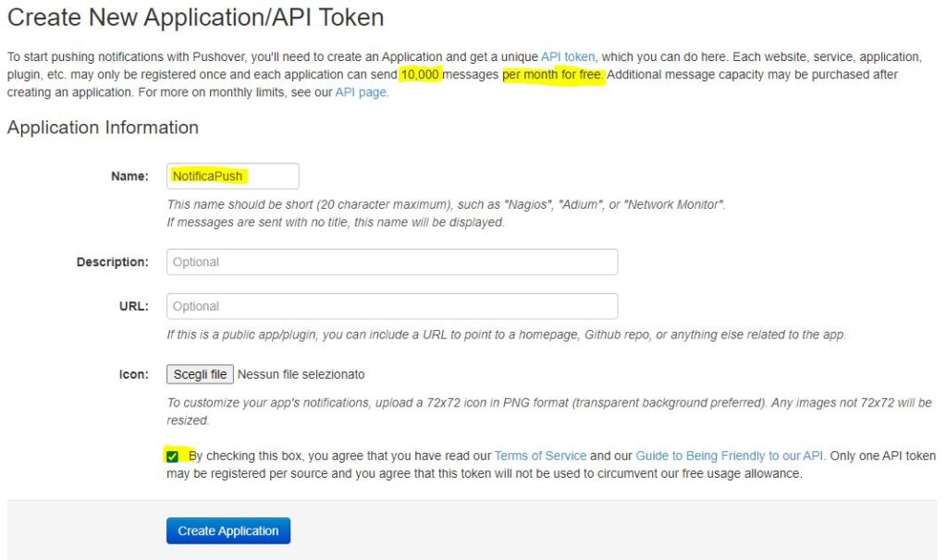Open the Terms of Service link
Screen dimensions: 947x560
click(x=540, y=456)
